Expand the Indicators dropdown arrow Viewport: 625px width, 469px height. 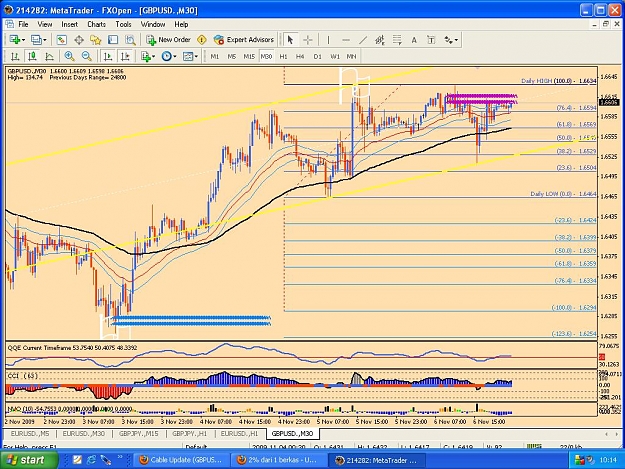click(x=153, y=57)
